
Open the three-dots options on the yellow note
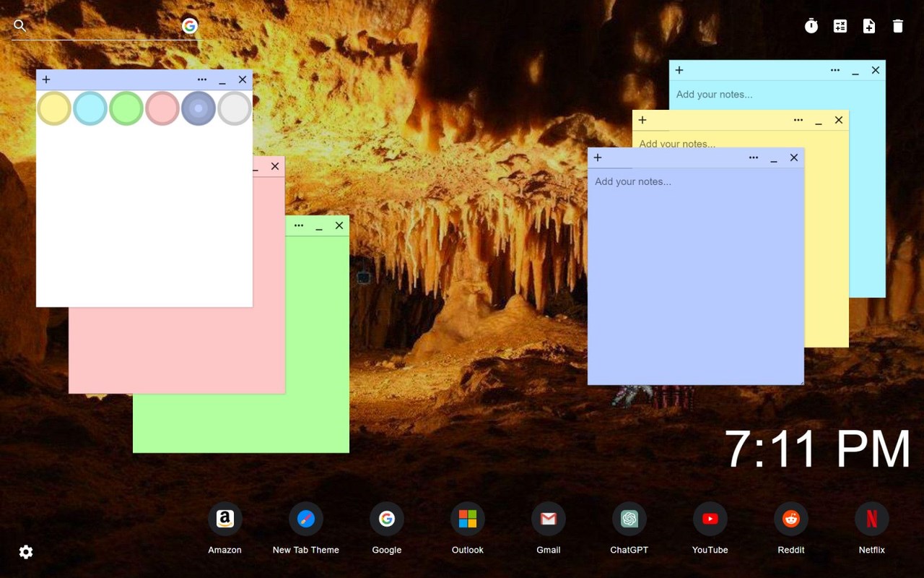(798, 120)
